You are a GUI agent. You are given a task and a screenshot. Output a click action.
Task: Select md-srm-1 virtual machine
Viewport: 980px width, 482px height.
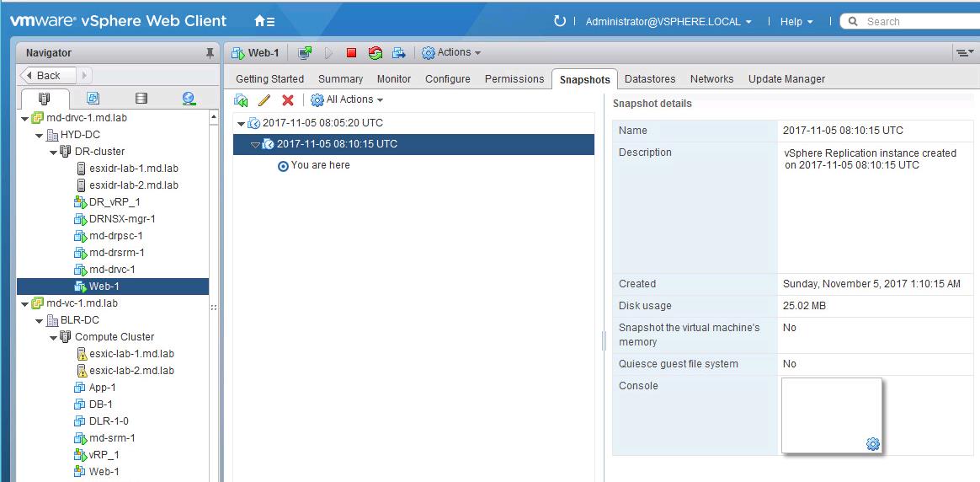click(x=112, y=438)
